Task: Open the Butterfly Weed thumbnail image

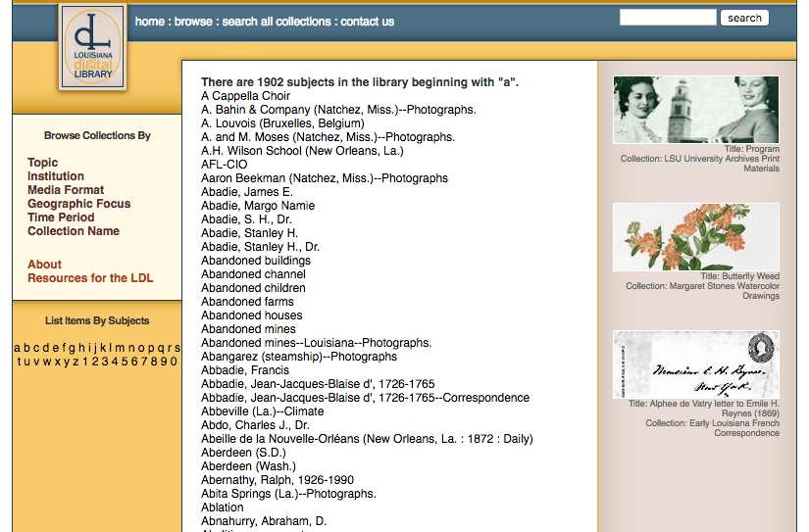Action: 696,237
